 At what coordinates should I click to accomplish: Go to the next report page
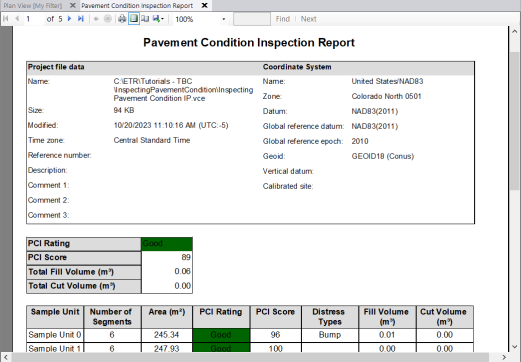(69, 19)
